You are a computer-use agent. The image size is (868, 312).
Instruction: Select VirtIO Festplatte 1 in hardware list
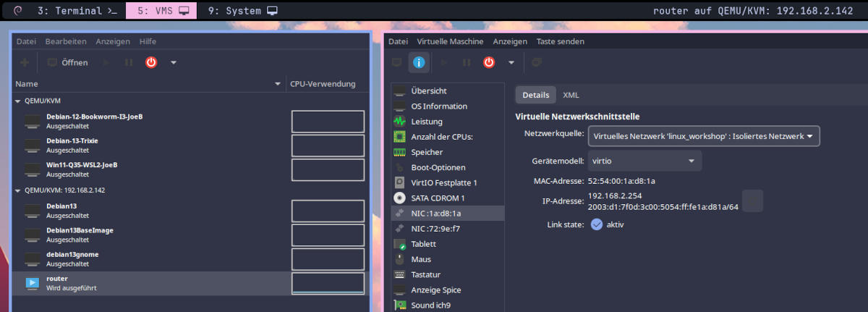pyautogui.click(x=447, y=183)
